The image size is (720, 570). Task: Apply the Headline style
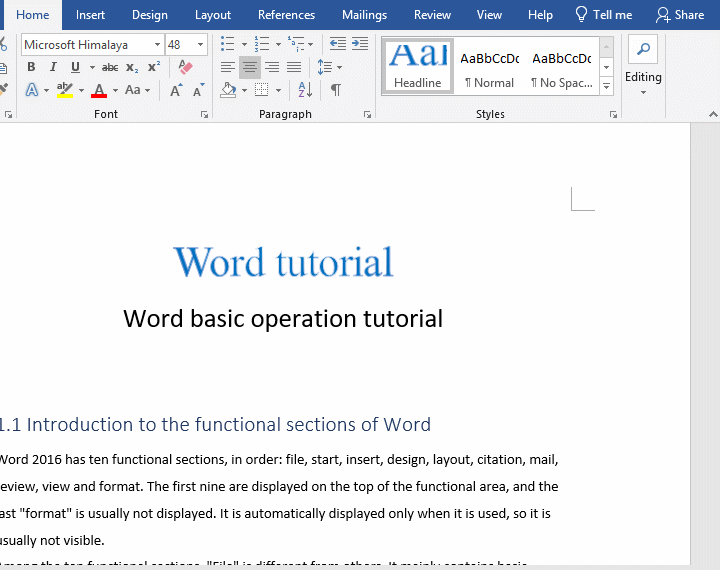pos(418,66)
